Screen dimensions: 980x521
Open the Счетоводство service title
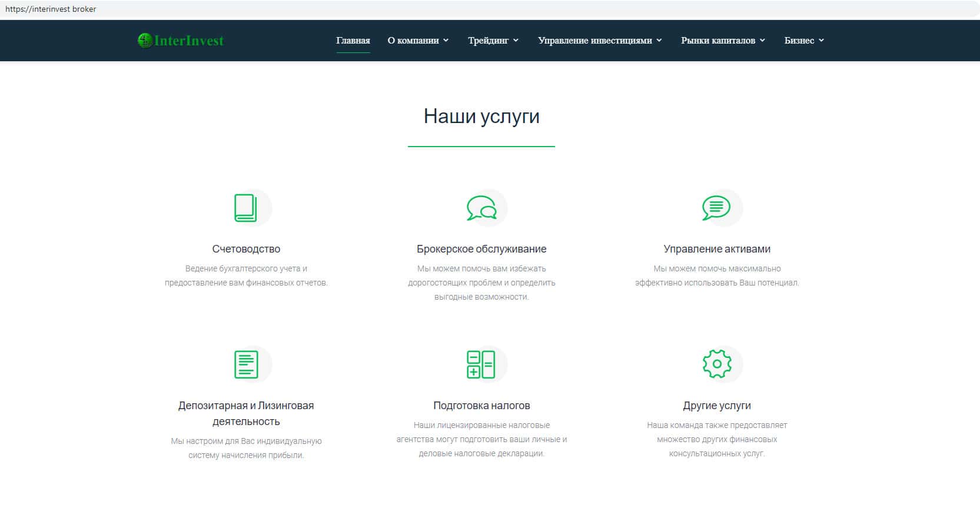click(x=246, y=249)
